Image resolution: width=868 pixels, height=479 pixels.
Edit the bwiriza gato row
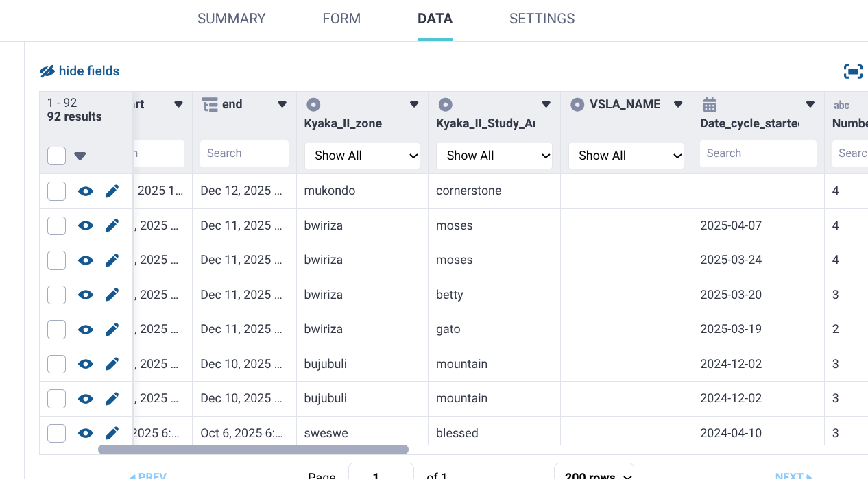(112, 330)
